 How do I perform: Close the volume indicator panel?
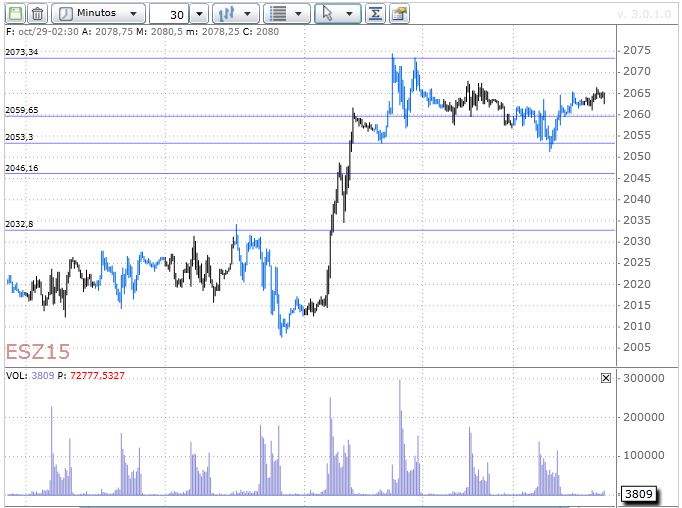[x=605, y=378]
